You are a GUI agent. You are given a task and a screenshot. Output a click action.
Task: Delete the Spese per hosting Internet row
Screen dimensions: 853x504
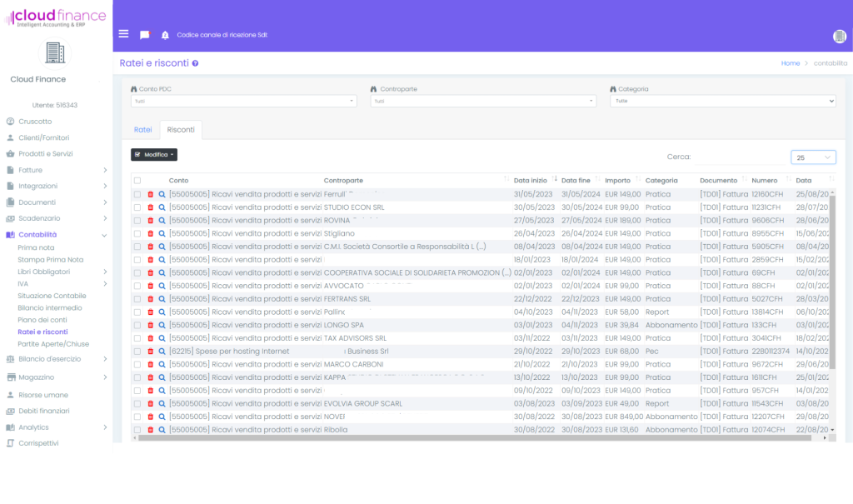point(151,351)
